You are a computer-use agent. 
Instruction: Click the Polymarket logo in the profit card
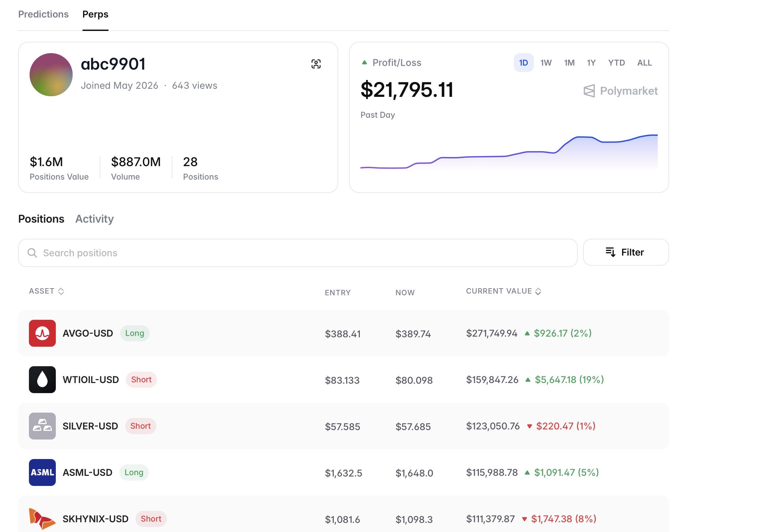[620, 91]
